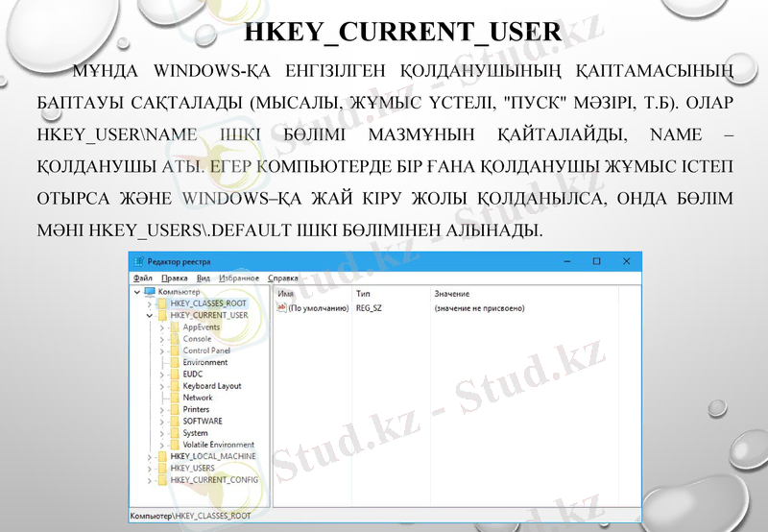Expand the AppEvents node arrow
The height and width of the screenshot is (532, 768).
pyautogui.click(x=162, y=327)
